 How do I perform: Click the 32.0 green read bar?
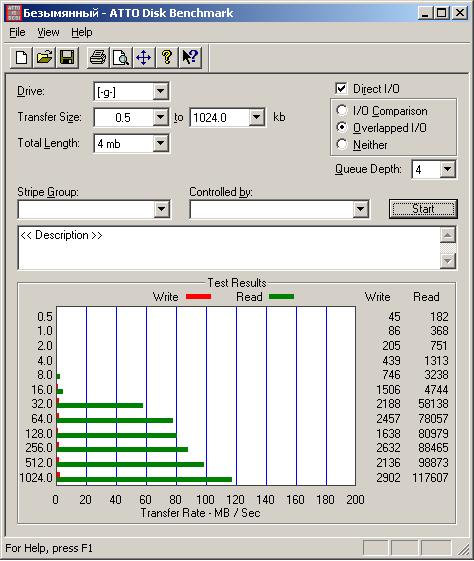point(100,406)
